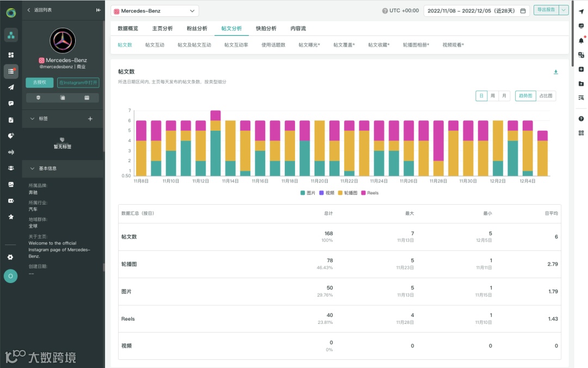The image size is (588, 368).
Task: Open the settings gear in left sidebar
Action: (x=10, y=257)
